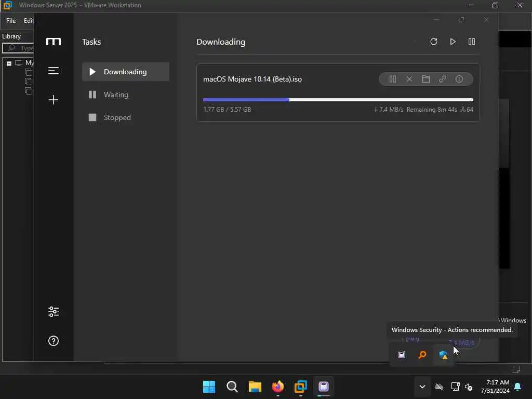Click the orange magnifier tray icon
The width and height of the screenshot is (532, 399).
(422, 355)
